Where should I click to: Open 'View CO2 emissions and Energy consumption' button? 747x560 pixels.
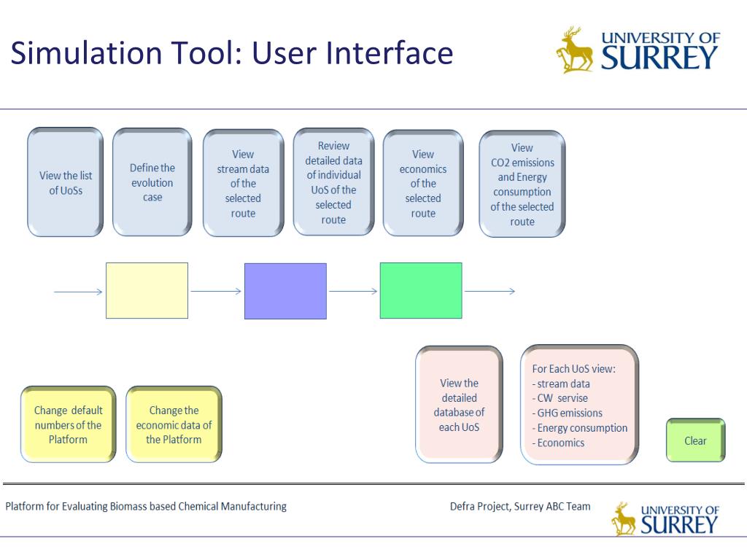522,184
